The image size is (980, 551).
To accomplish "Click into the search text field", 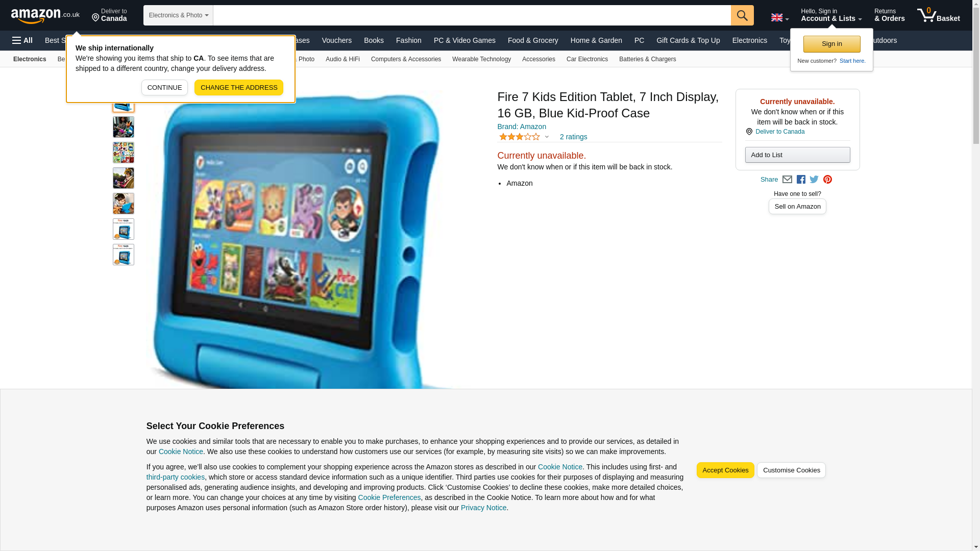I will 472,15.
